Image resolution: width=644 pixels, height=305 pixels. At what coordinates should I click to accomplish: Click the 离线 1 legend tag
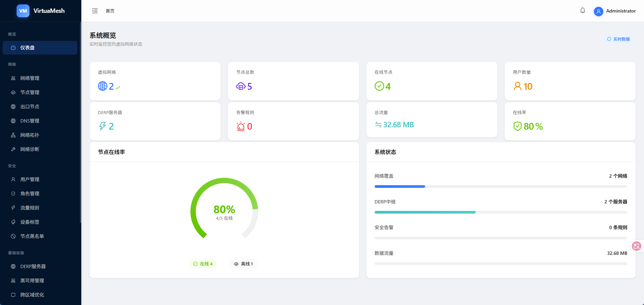click(x=243, y=264)
